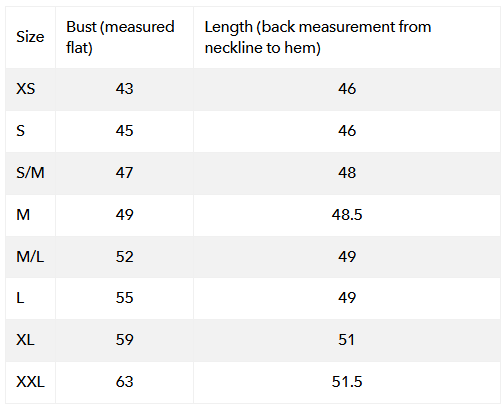Screen dimensions: 504x407
Task: Click the bust value 43 for XS
Action: 124,89
